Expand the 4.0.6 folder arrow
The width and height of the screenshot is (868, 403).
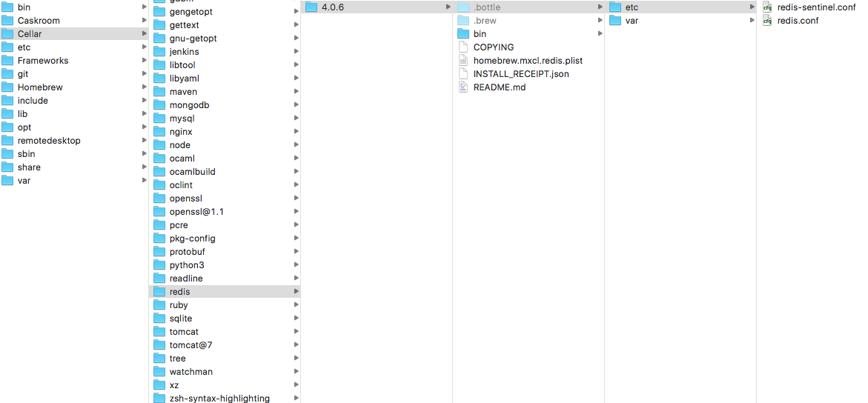point(448,7)
